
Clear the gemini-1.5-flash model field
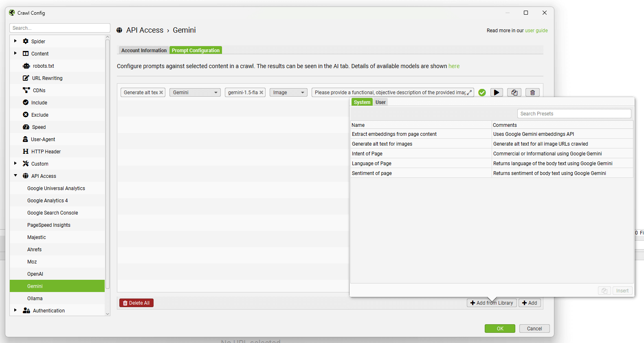click(x=262, y=93)
